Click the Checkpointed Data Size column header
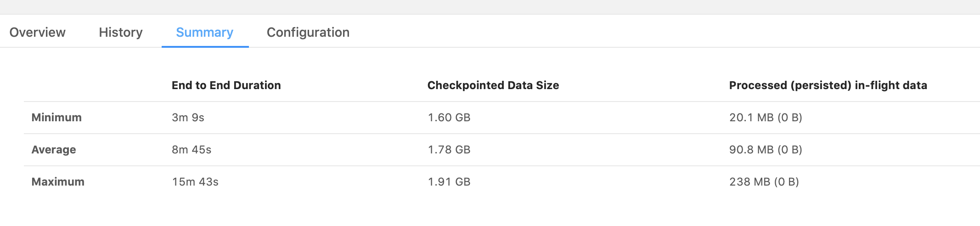This screenshot has width=980, height=226. pyautogui.click(x=493, y=85)
